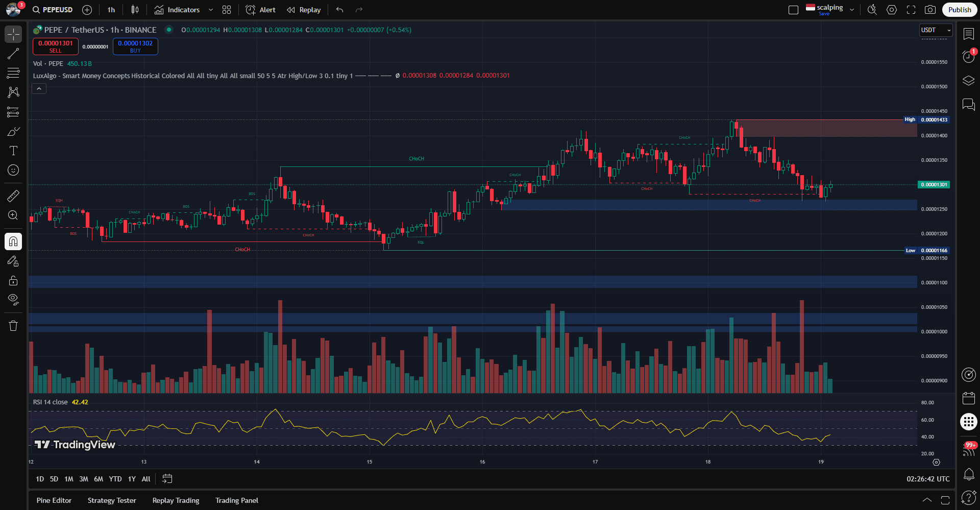Toggle stay in drawing mode

(x=13, y=261)
